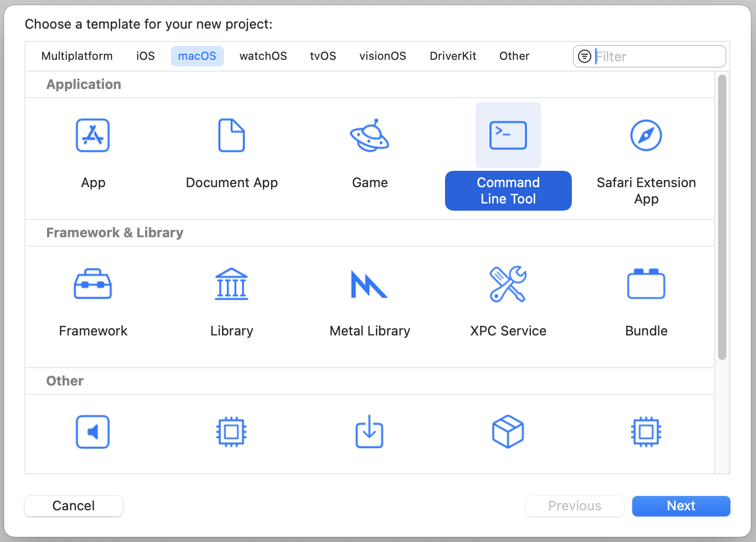Open the Other platform tab
Image resolution: width=756 pixels, height=542 pixels.
click(515, 56)
